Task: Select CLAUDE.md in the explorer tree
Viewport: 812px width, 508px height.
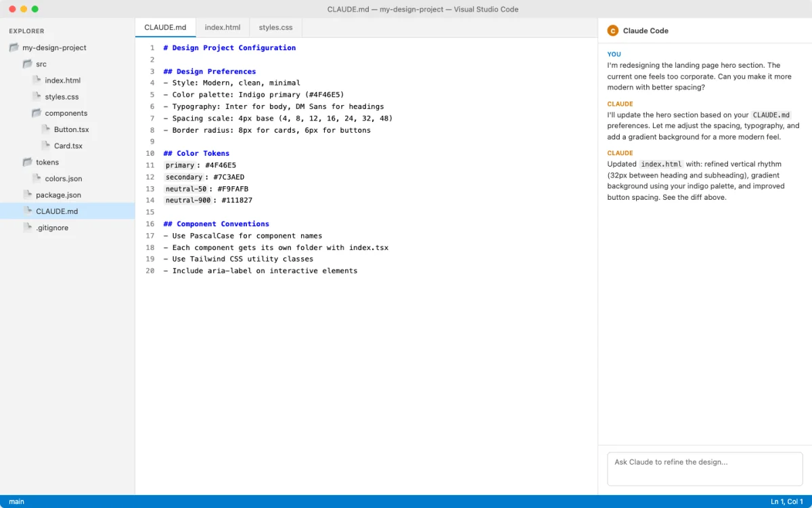Action: coord(68,211)
